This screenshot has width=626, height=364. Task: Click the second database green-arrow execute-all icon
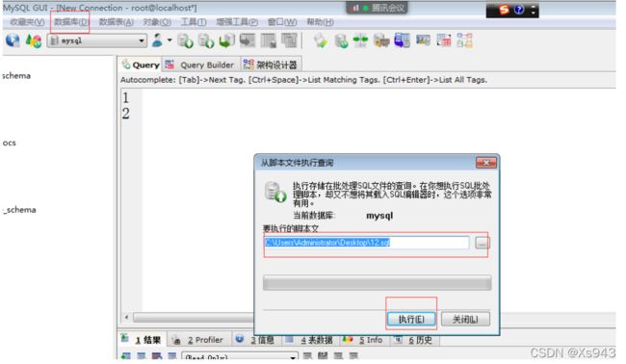click(206, 40)
